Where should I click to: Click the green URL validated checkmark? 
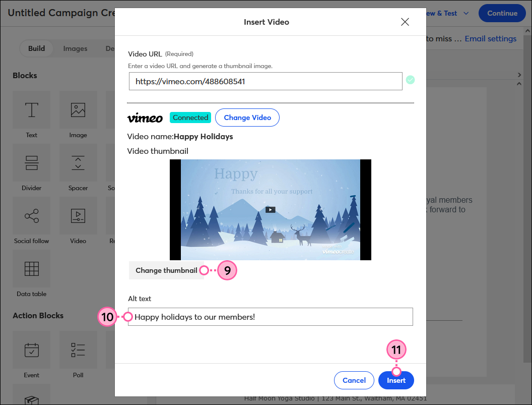410,80
